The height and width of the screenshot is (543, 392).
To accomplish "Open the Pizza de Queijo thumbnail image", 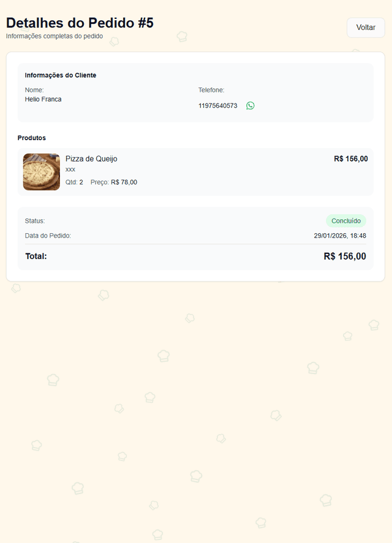I will tap(41, 172).
